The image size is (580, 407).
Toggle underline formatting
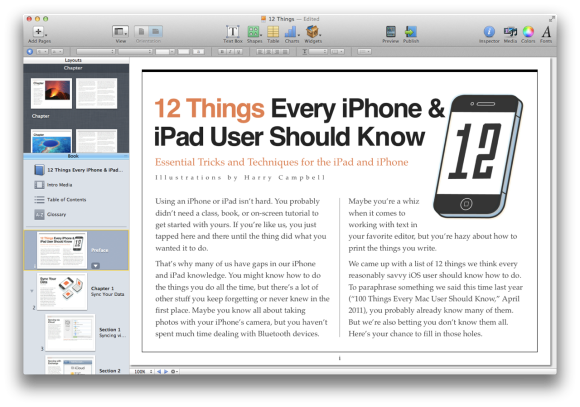click(239, 51)
